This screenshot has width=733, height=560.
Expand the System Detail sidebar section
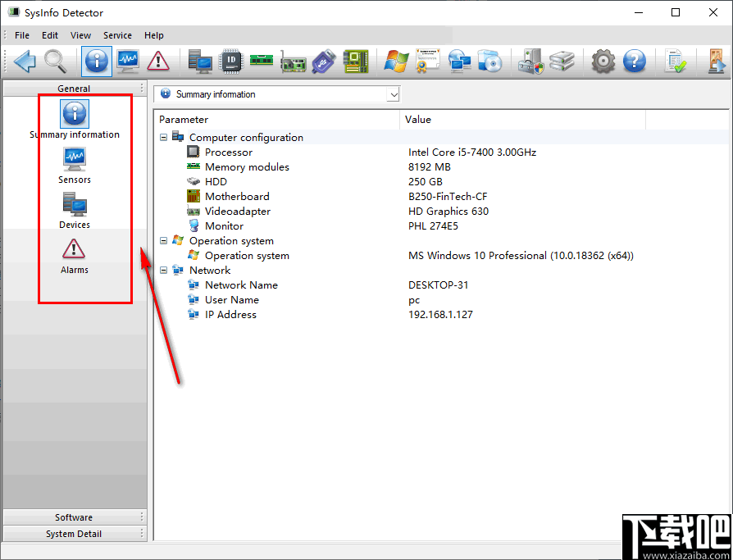[75, 534]
